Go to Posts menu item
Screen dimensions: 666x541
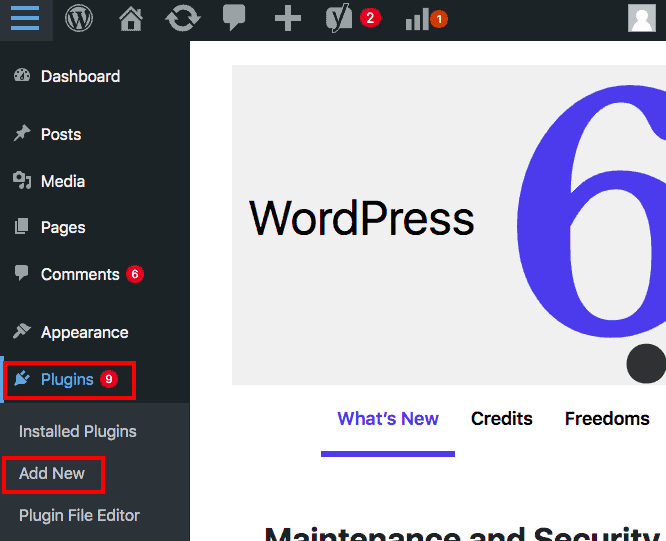click(x=61, y=134)
